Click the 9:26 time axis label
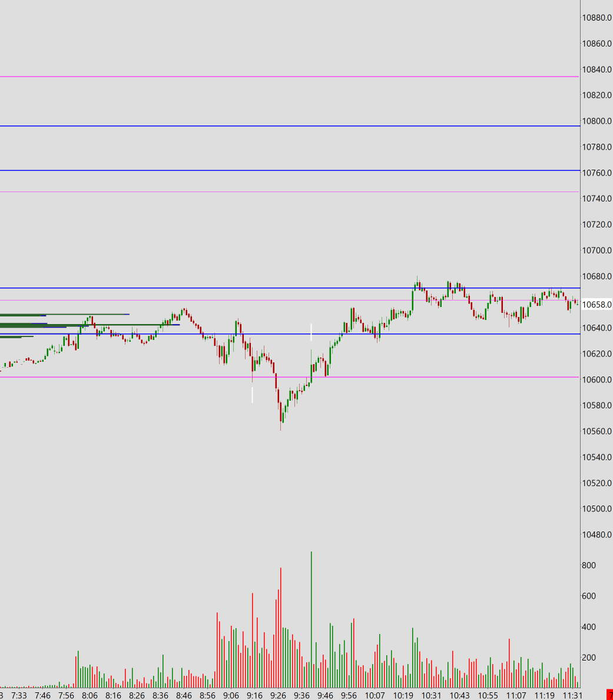The width and height of the screenshot is (613, 700). point(279,695)
